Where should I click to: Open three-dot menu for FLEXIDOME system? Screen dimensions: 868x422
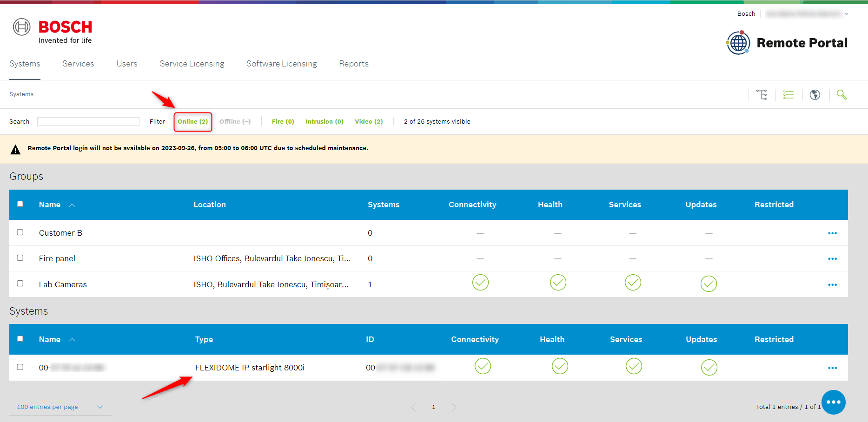[x=832, y=368]
